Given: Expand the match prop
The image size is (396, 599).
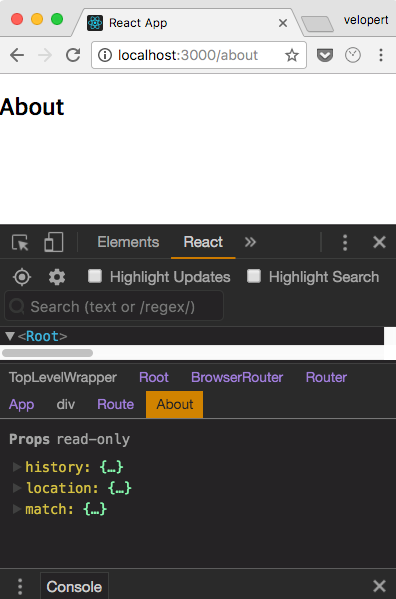Looking at the screenshot, I should coord(16,509).
